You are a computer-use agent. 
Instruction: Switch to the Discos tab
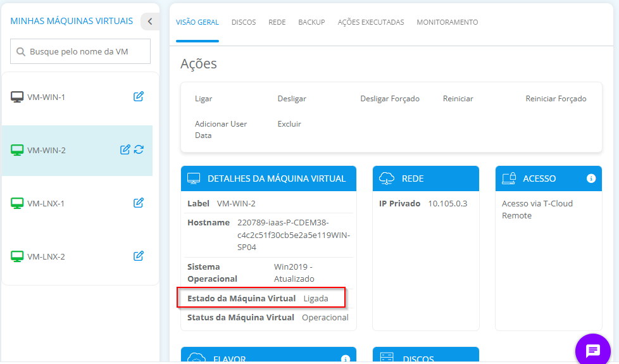pos(244,23)
